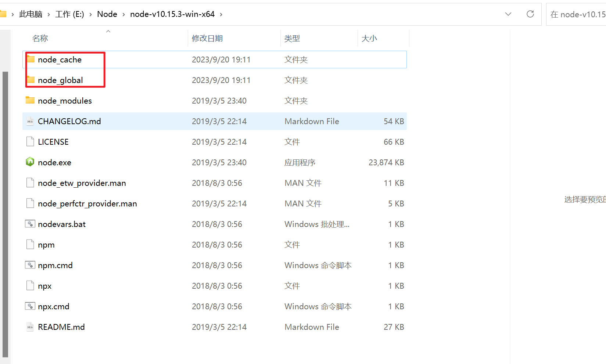Click the nodevars.bat batch file icon
606x364 pixels.
(x=30, y=224)
